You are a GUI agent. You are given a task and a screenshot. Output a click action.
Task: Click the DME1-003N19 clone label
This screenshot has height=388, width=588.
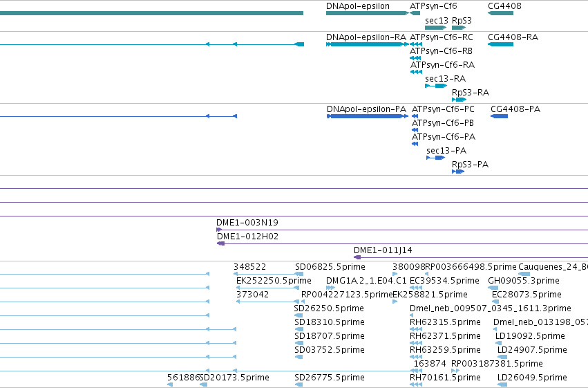247,223
